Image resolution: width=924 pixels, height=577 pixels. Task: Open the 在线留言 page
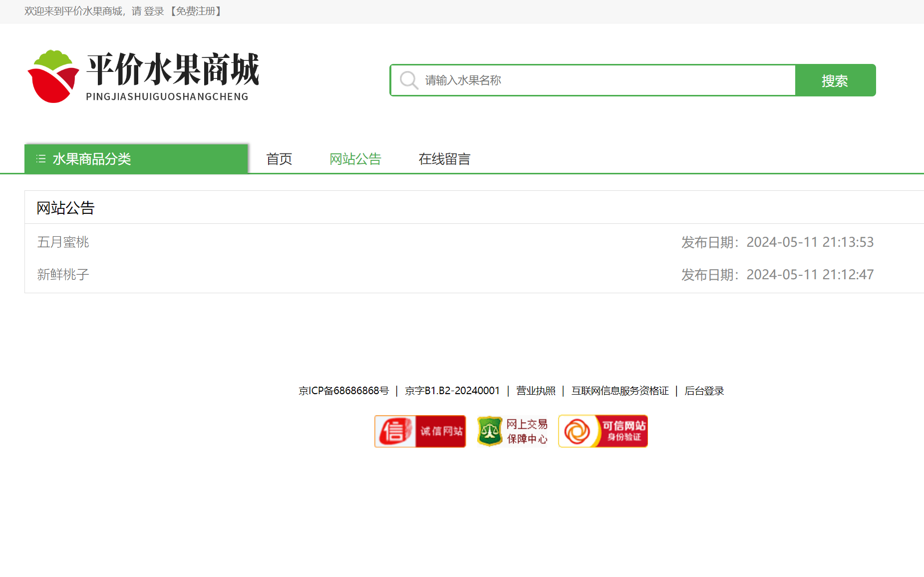point(444,159)
